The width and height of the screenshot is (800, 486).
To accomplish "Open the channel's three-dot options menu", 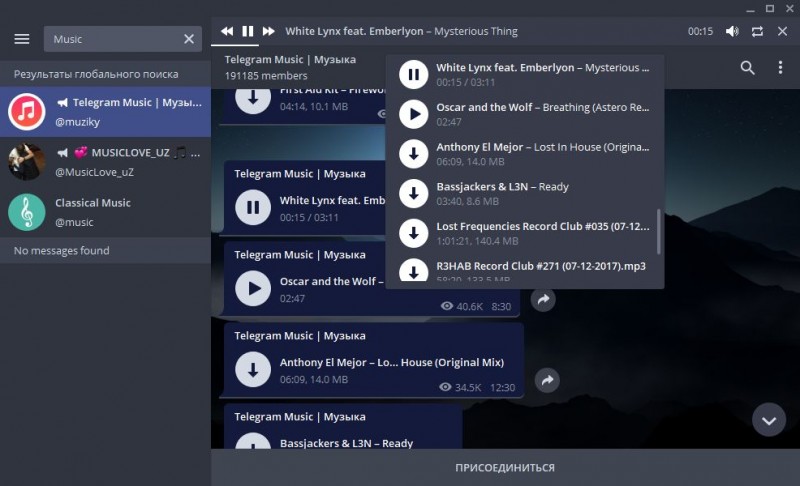I will (x=780, y=68).
